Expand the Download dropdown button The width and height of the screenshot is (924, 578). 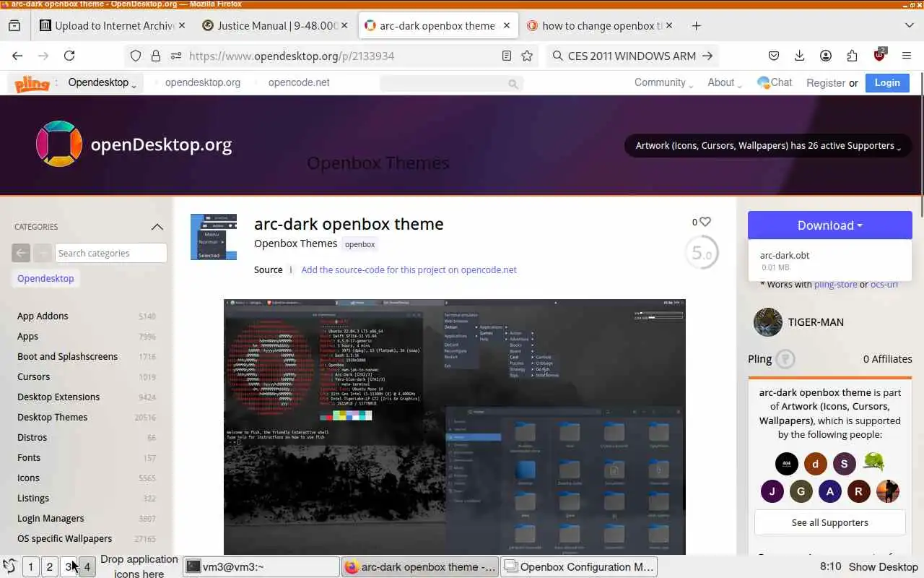(x=830, y=225)
